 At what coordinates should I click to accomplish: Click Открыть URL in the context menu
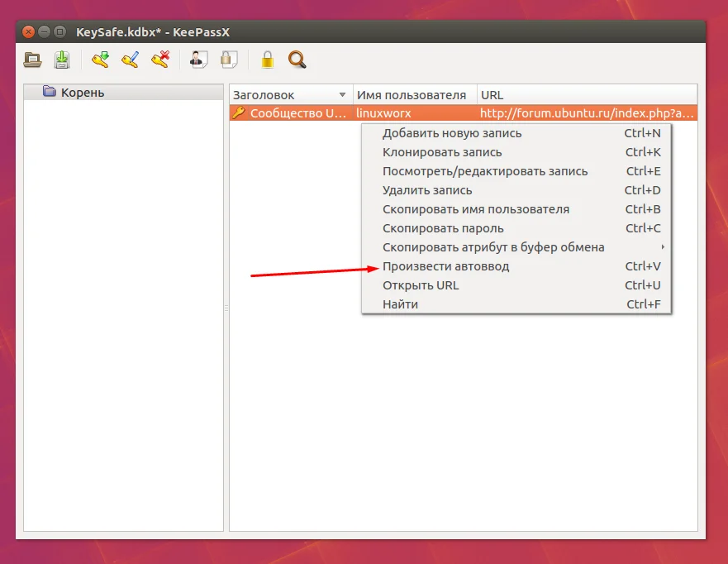click(x=421, y=285)
